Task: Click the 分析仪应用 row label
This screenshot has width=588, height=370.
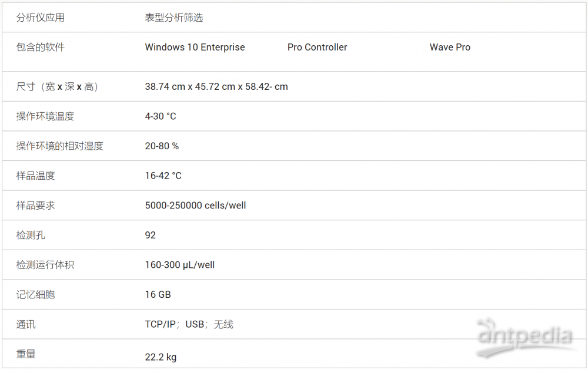Action: pos(41,18)
